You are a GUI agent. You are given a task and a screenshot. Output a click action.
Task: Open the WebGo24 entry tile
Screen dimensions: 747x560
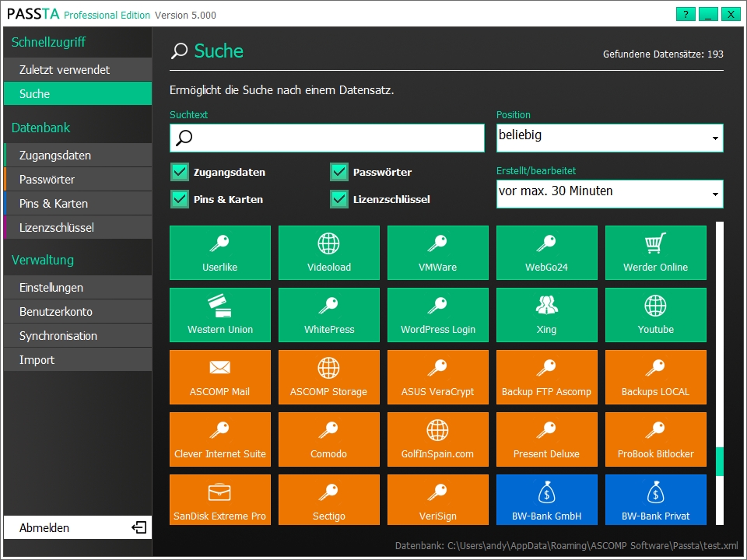tap(547, 252)
